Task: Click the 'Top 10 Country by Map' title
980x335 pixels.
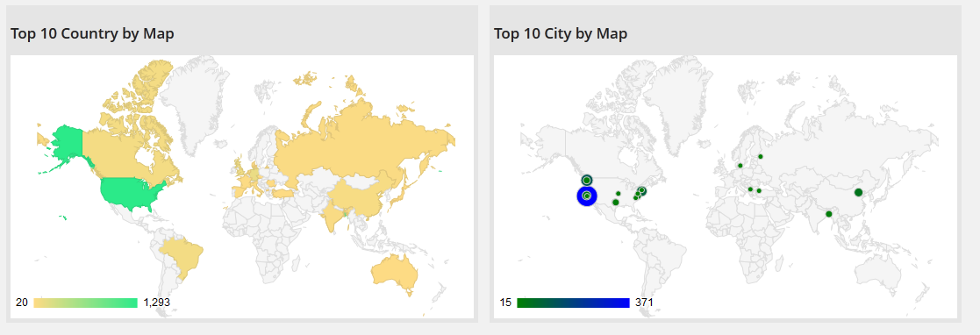Action: tap(92, 33)
